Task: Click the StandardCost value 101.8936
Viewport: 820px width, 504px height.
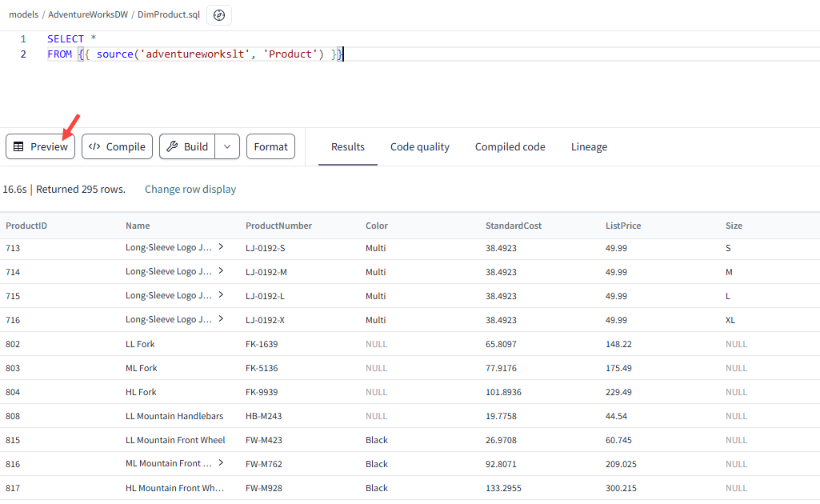Action: tap(503, 393)
